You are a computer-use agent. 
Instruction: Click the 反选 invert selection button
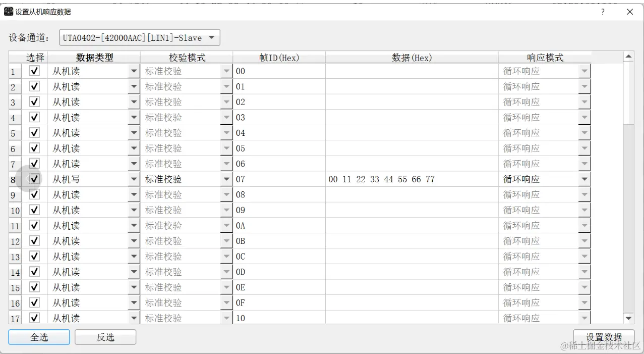(105, 337)
